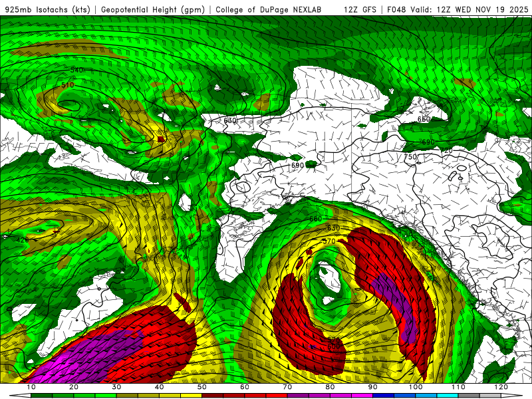This screenshot has width=532, height=399.
Task: Click the legend value 10
Action: click(x=31, y=387)
